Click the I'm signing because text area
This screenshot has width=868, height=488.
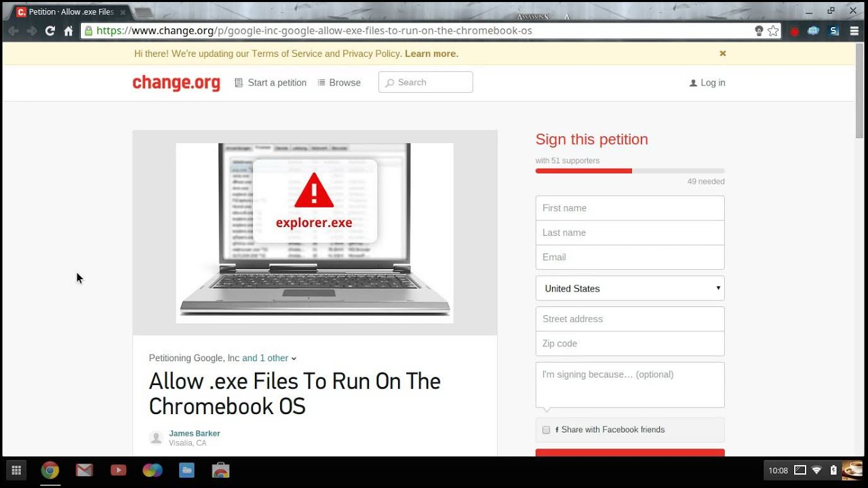click(630, 385)
